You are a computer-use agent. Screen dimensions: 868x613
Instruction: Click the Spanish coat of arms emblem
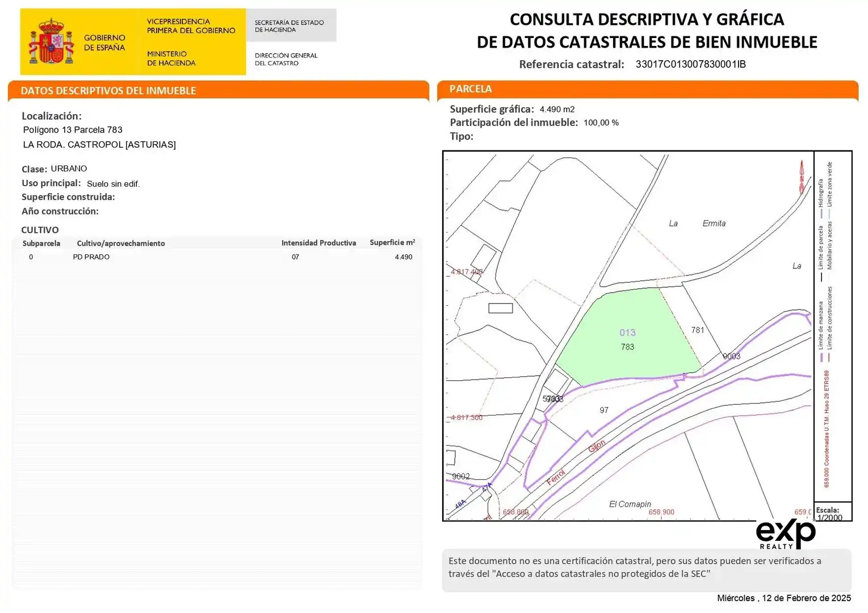point(52,41)
